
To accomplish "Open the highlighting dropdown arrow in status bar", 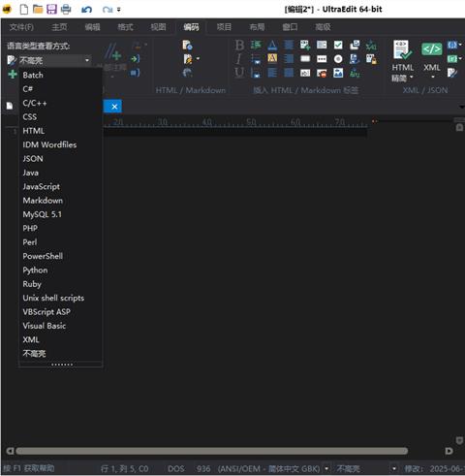I will [393, 468].
